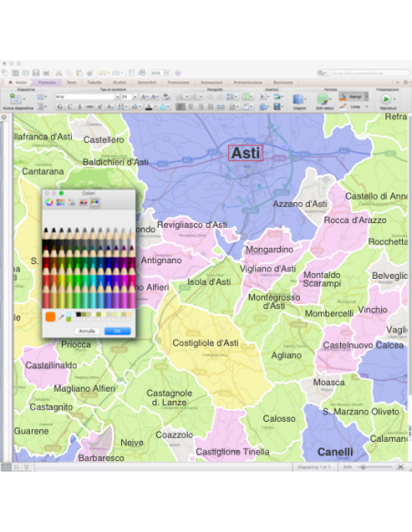Select the pencils picker mode
The height and width of the screenshot is (532, 412).
[x=95, y=202]
